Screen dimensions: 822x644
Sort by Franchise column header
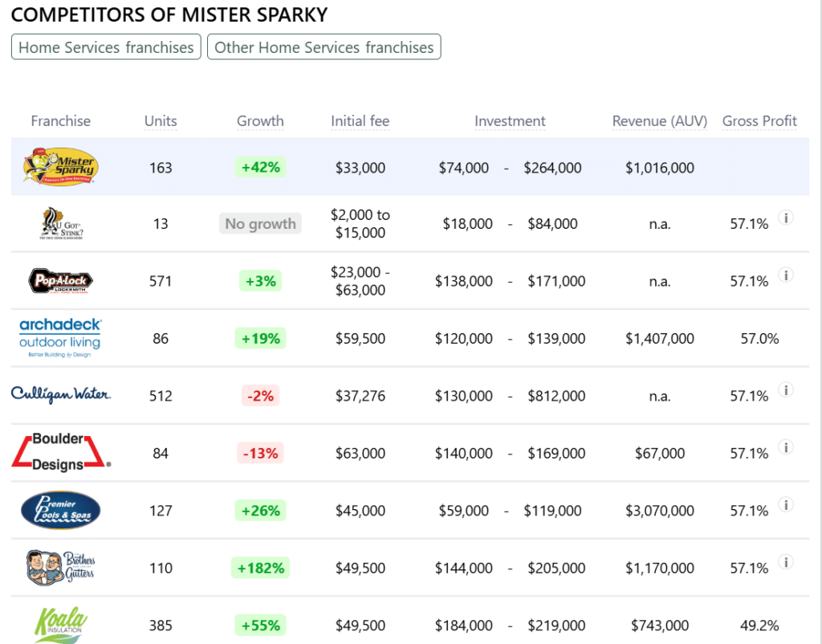(61, 121)
